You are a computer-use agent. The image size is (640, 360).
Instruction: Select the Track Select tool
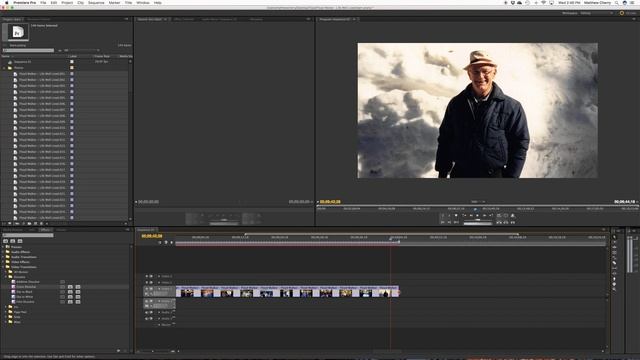coord(614,242)
